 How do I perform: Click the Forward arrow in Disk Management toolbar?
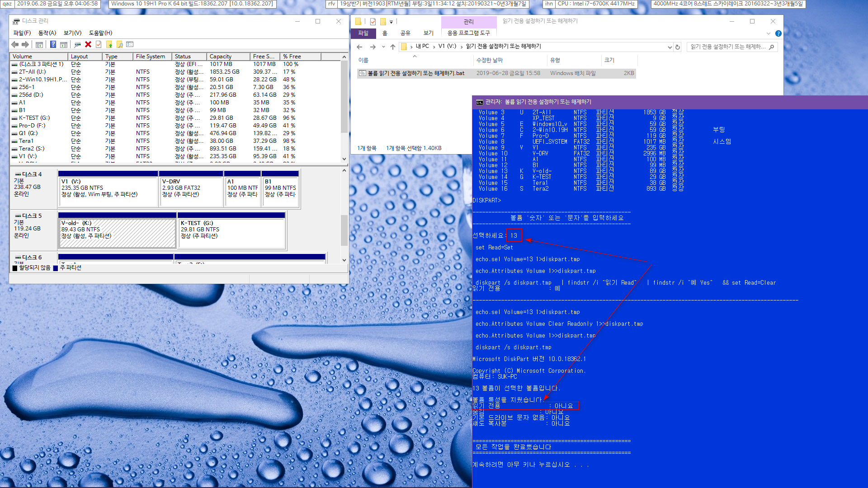coord(25,44)
